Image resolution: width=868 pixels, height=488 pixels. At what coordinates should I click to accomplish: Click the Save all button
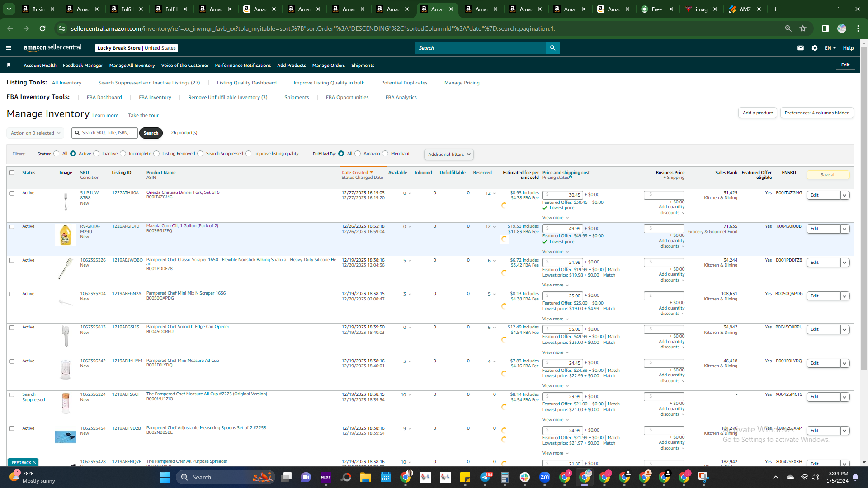pyautogui.click(x=828, y=175)
